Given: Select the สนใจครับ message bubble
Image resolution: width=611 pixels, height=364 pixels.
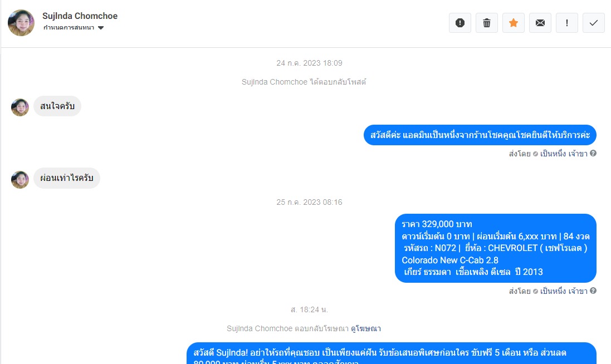Looking at the screenshot, I should pos(57,106).
